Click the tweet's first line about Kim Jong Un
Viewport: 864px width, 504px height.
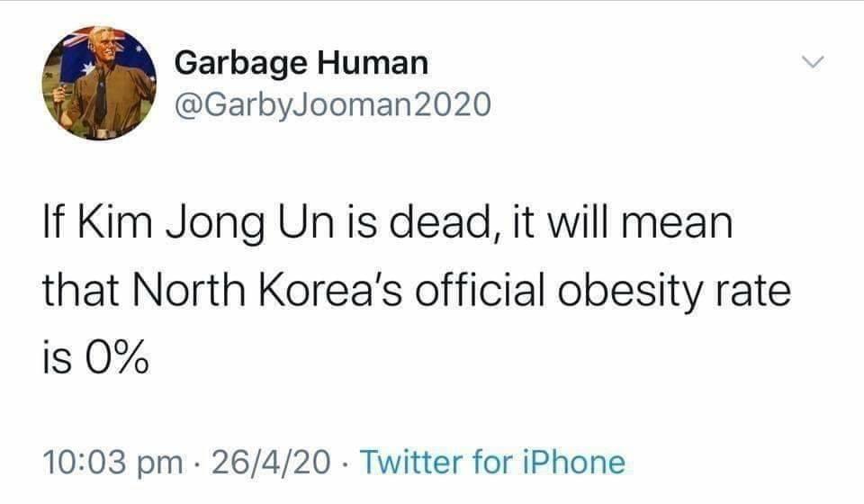[x=388, y=223]
